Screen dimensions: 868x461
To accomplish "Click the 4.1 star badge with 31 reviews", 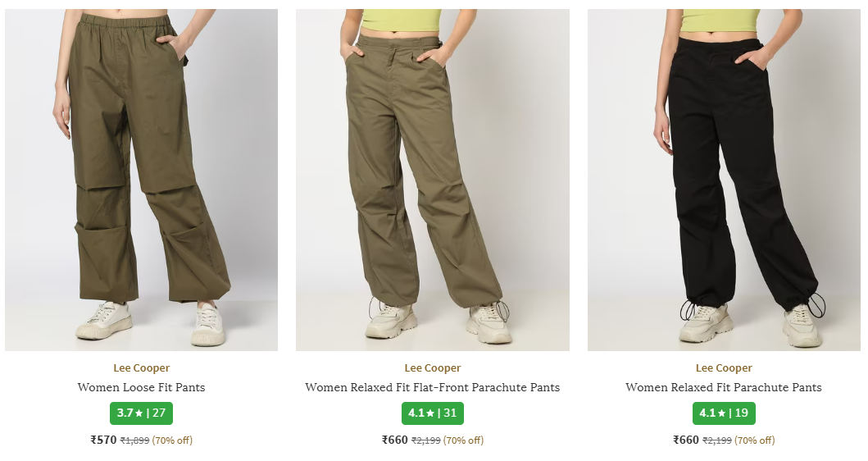I will (x=432, y=413).
